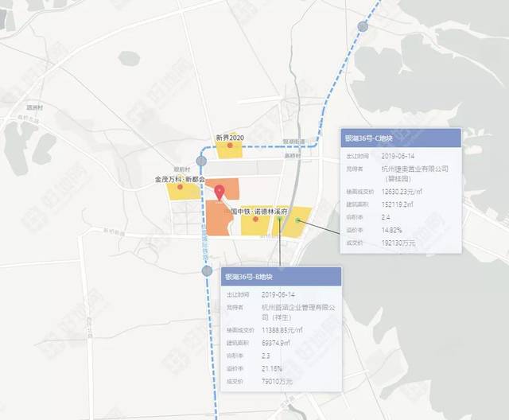Select the orange dot on 新界2020 plot

coord(230,146)
